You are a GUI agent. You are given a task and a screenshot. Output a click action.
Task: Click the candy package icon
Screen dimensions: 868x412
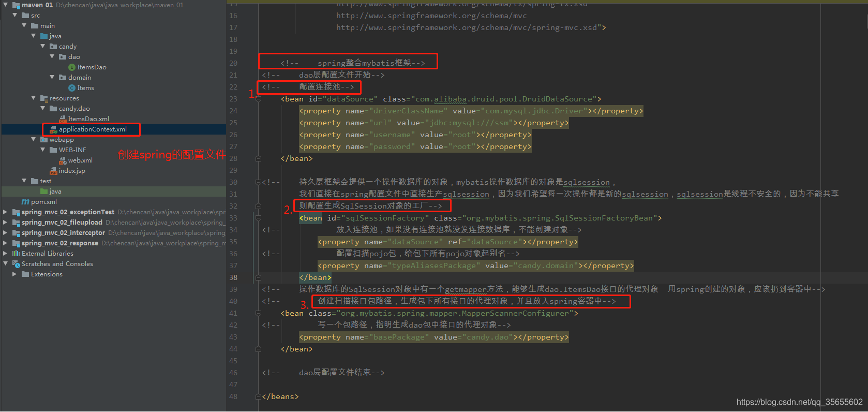pos(53,47)
